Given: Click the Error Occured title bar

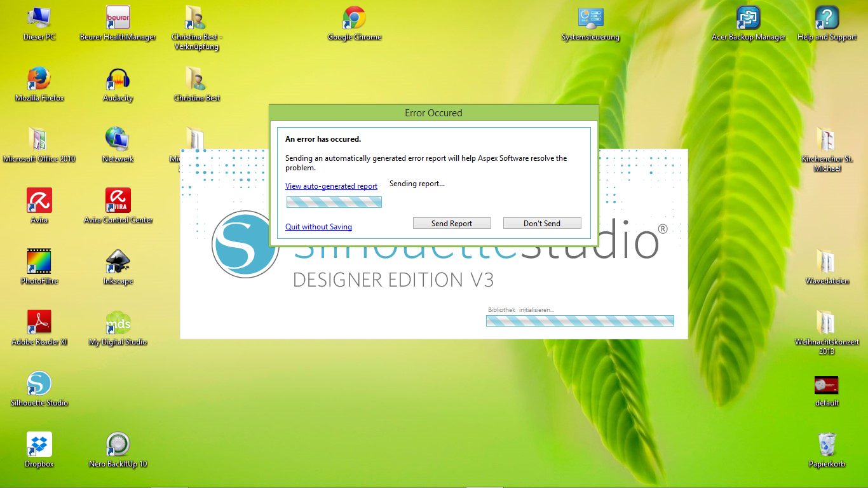Looking at the screenshot, I should pos(433,113).
